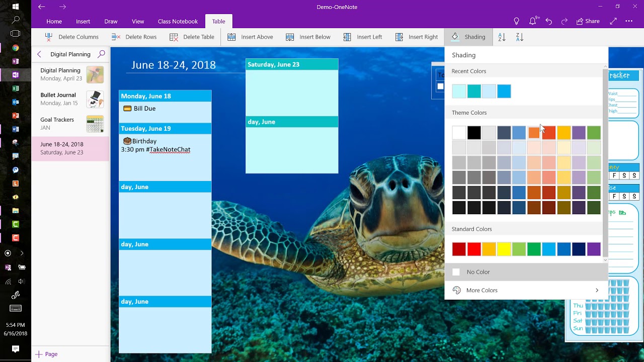
Task: Click the Redo arrow
Action: [565, 21]
